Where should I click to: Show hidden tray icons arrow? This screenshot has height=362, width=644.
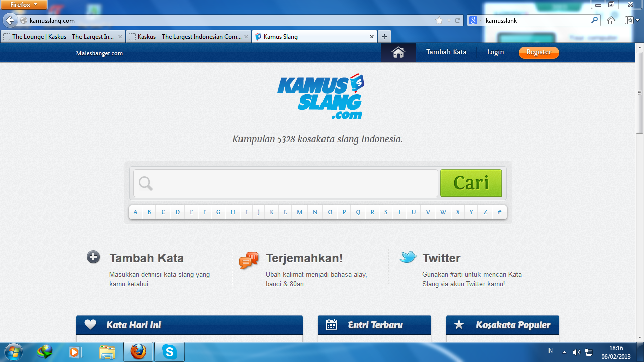[565, 352]
